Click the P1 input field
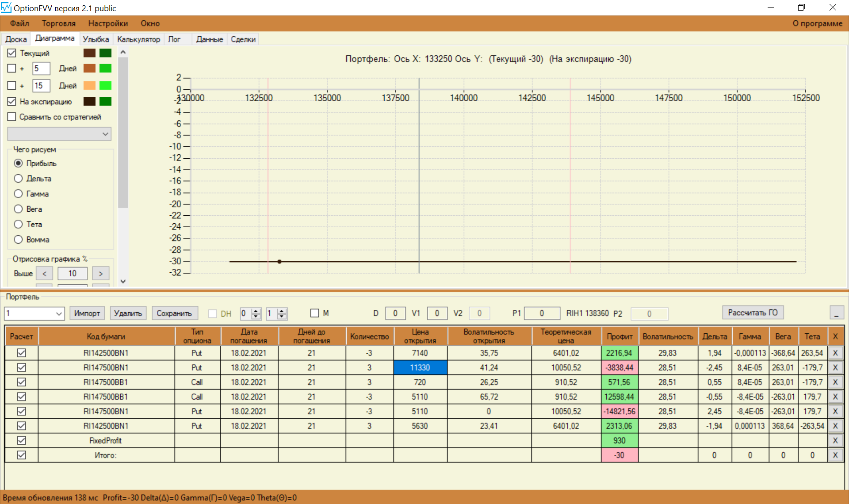 coord(541,313)
